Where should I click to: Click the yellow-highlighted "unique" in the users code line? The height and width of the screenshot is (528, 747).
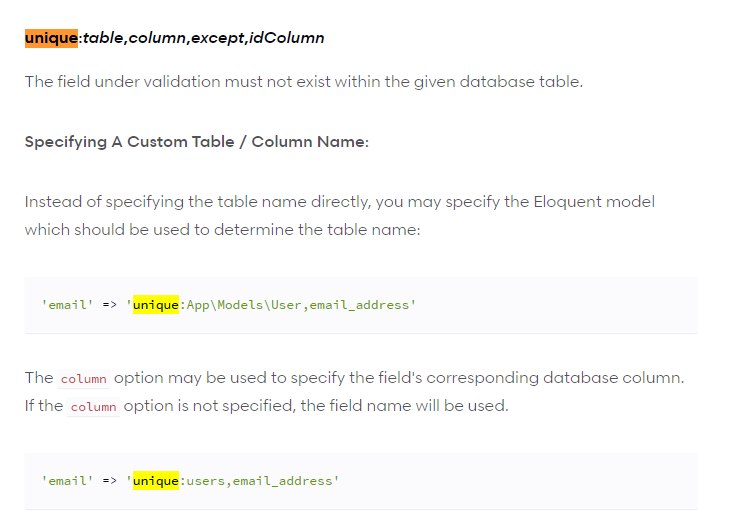155,481
